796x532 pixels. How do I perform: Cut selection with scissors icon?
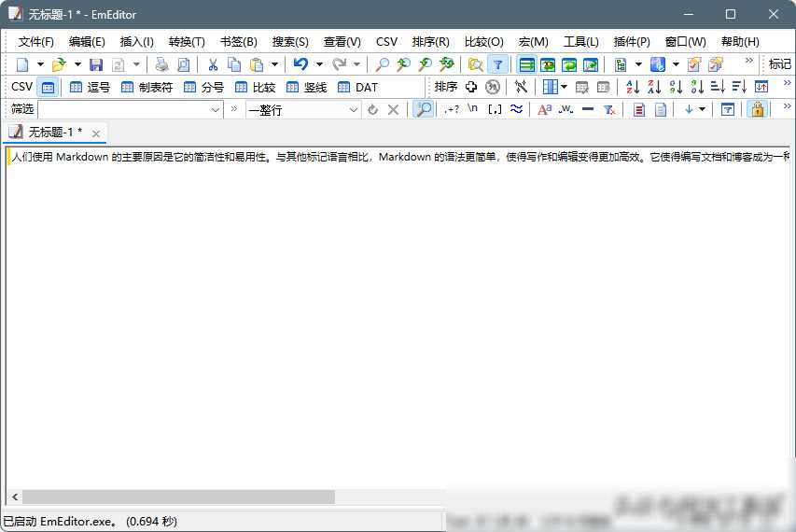pyautogui.click(x=213, y=64)
